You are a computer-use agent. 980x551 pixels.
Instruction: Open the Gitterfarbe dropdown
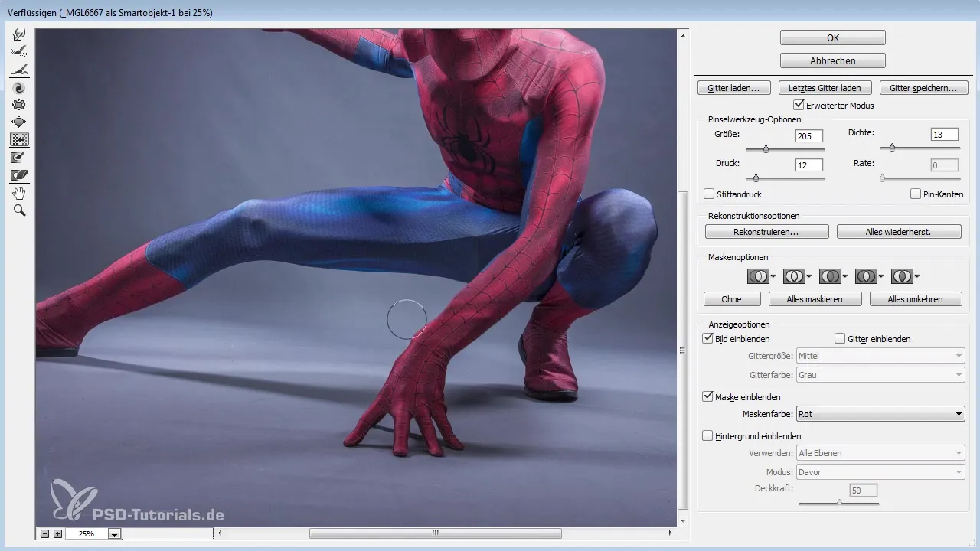tap(880, 375)
